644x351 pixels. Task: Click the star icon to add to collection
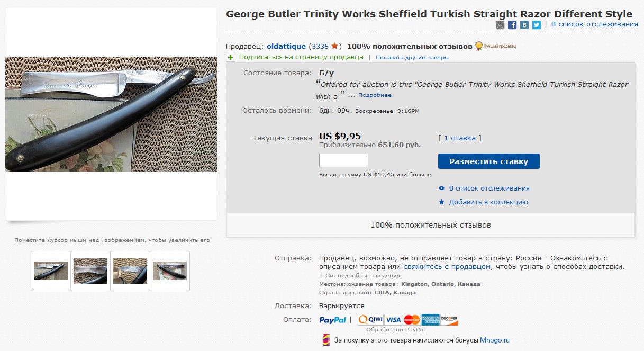tap(442, 202)
